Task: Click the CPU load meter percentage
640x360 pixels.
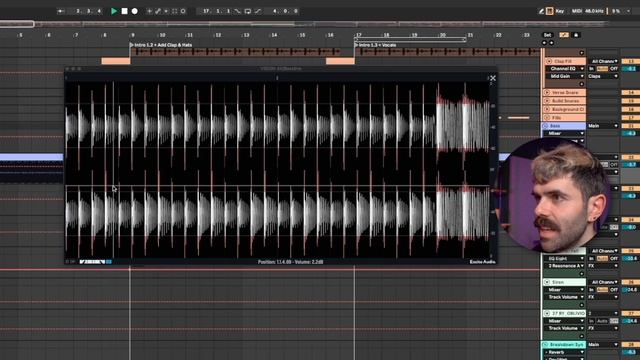Action: pyautogui.click(x=616, y=11)
